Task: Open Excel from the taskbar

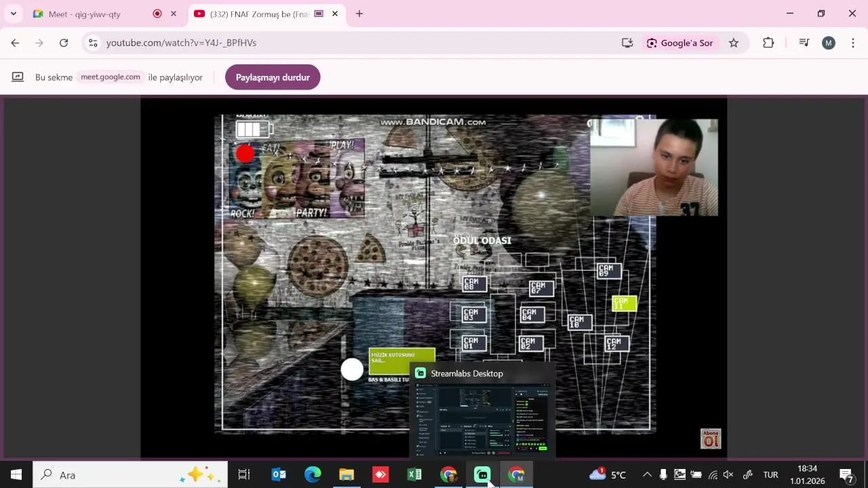Action: pyautogui.click(x=414, y=474)
